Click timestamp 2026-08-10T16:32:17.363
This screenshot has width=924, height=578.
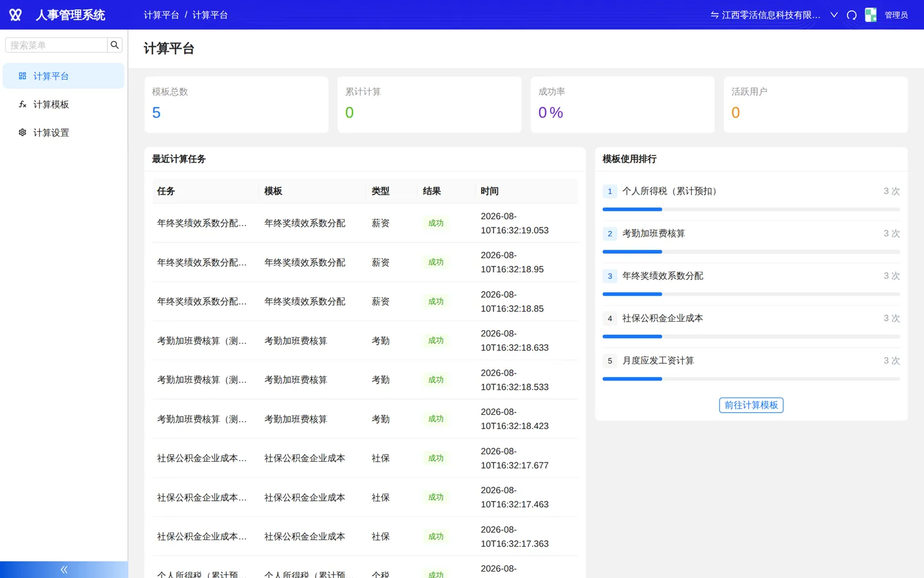click(515, 536)
